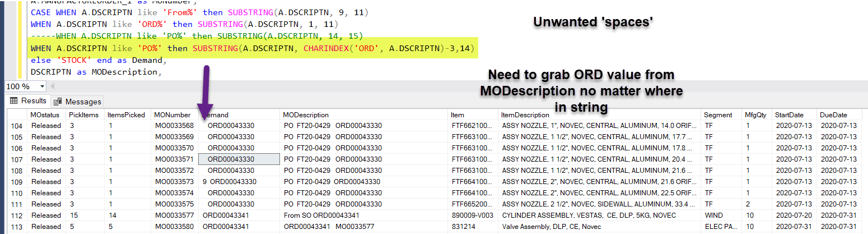
Task: Click the MONumber cell MO0033577
Action: [x=174, y=215]
